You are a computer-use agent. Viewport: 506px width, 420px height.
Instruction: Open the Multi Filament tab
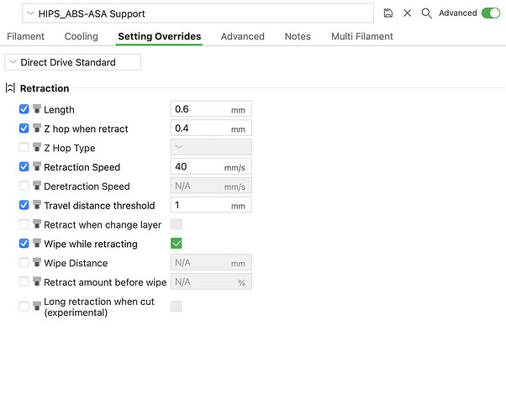(362, 36)
